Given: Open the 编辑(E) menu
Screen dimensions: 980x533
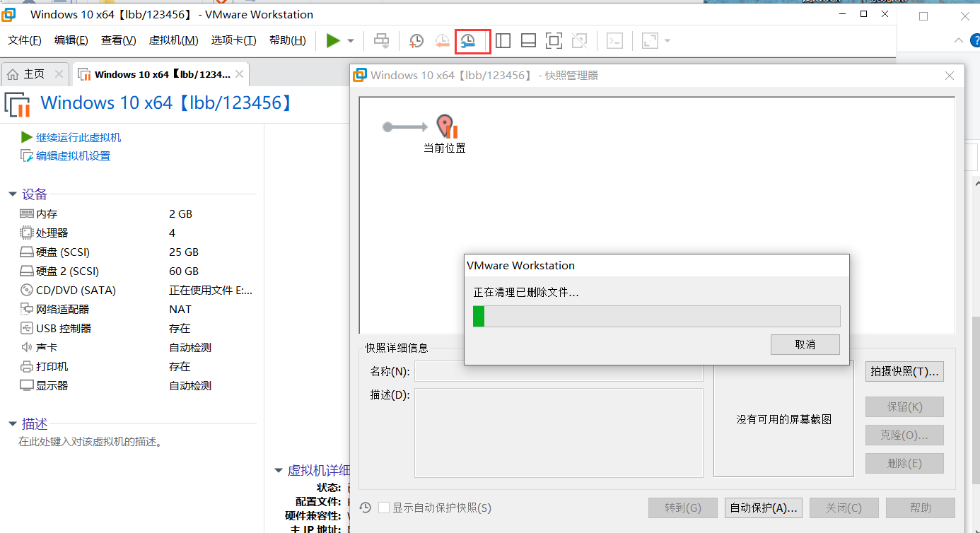Looking at the screenshot, I should (71, 40).
